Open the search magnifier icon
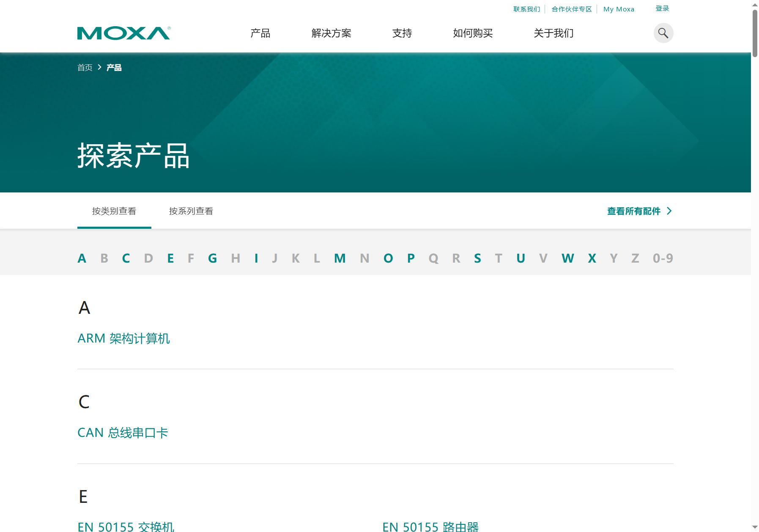This screenshot has width=759, height=532. [x=663, y=33]
